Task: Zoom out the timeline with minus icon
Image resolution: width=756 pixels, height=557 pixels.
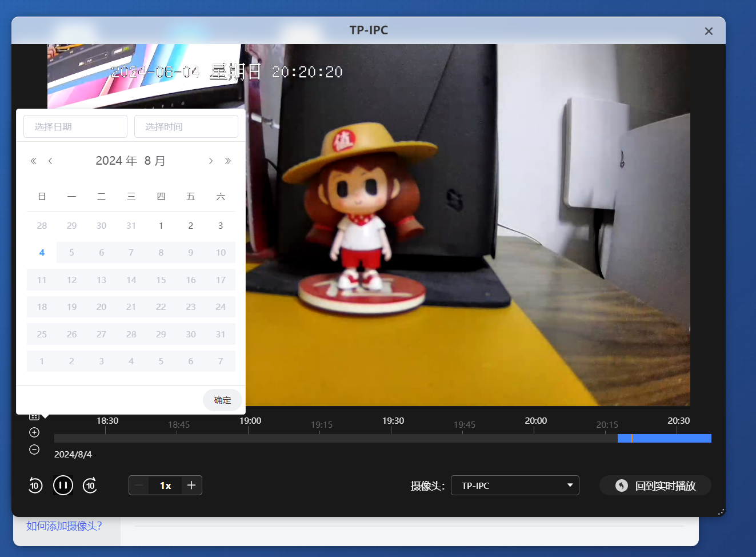Action: coord(34,449)
